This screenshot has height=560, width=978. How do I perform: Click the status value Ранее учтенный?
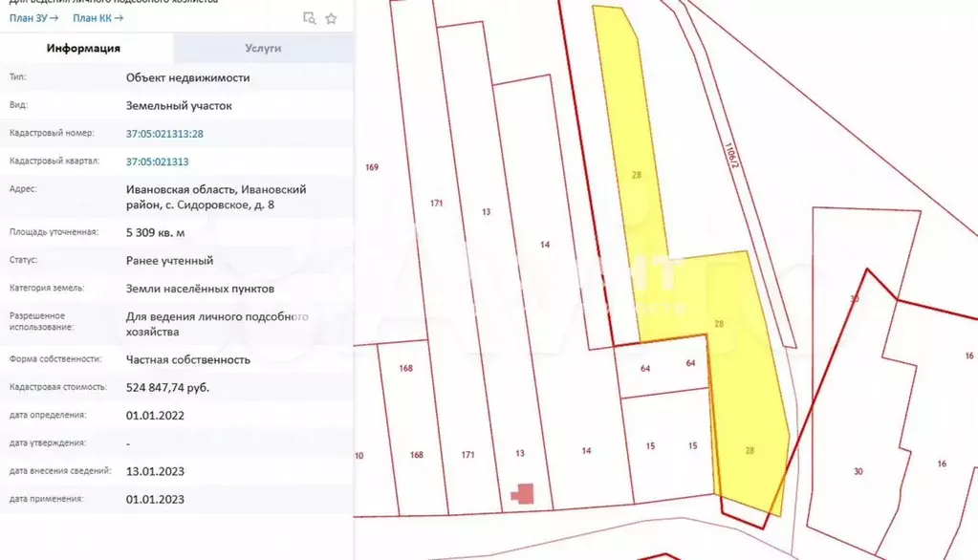[169, 261]
